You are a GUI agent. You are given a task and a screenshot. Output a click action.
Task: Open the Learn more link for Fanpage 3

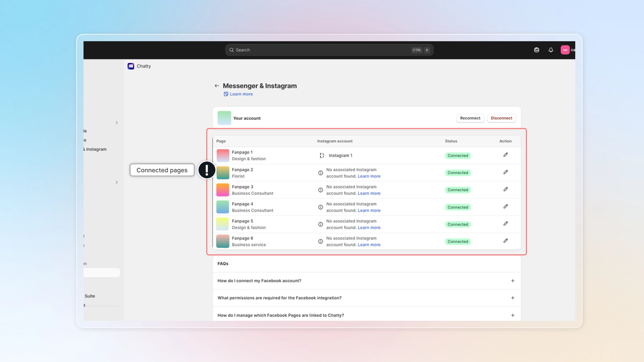coord(369,193)
